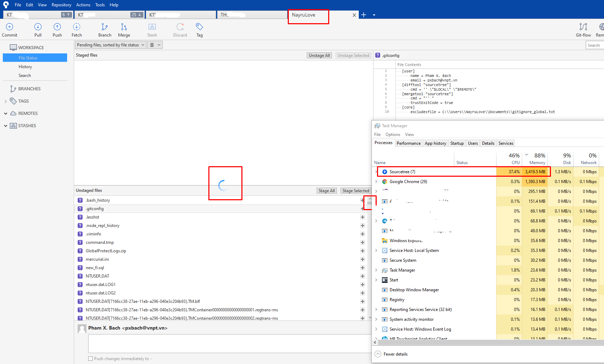Stage command.tmp with its plus icon
This screenshot has width=604, height=364.
[x=362, y=242]
